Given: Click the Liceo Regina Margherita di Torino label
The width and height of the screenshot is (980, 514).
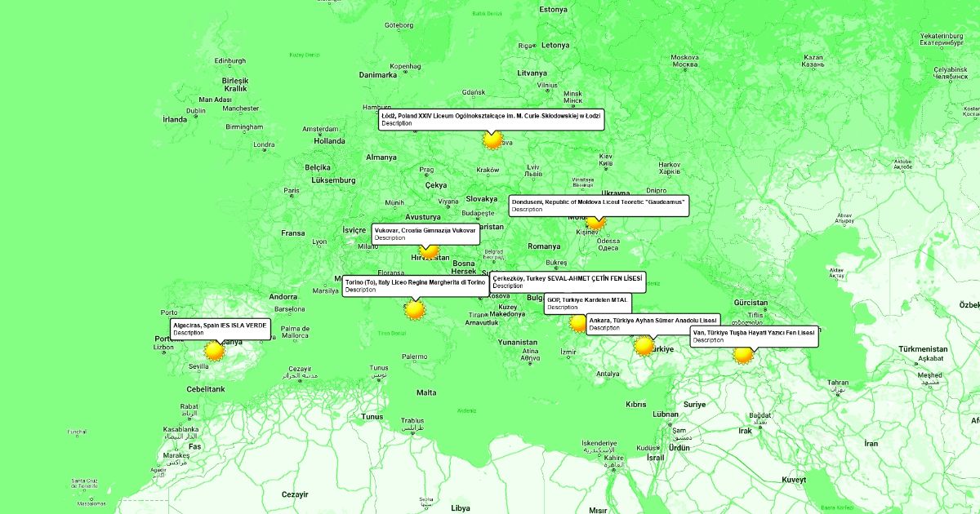Looking at the screenshot, I should pos(415,286).
